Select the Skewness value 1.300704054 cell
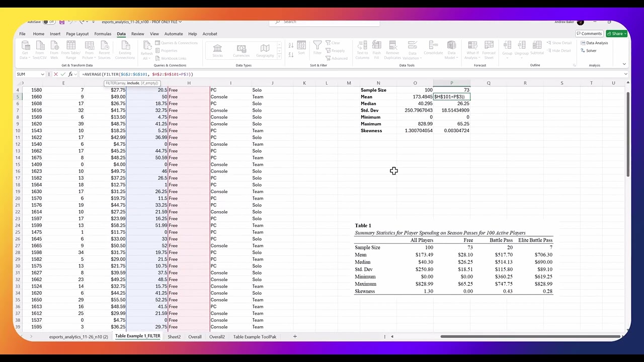644x362 pixels. pyautogui.click(x=415, y=131)
